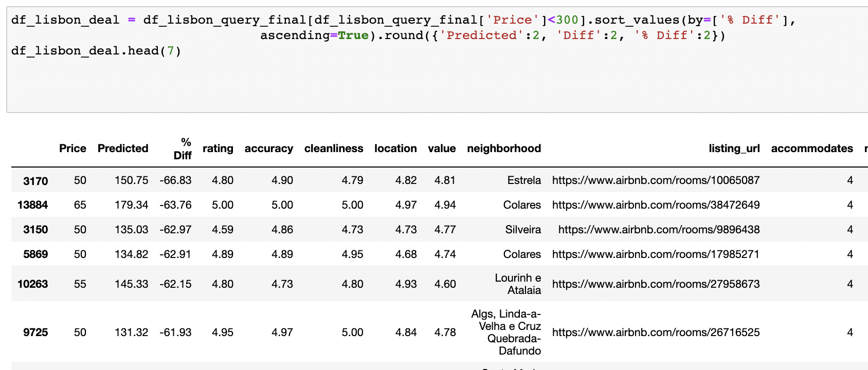
Task: Click the Estrela neighborhood cell
Action: [x=524, y=180]
